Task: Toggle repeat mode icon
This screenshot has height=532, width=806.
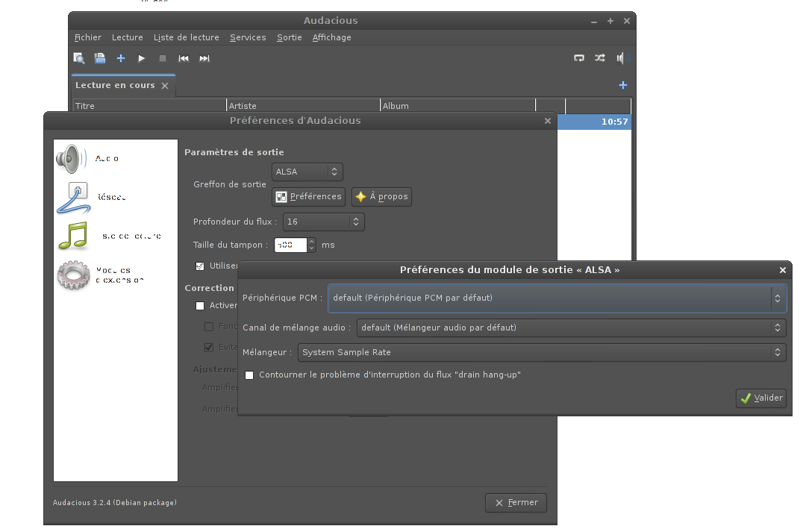Action: 579,58
